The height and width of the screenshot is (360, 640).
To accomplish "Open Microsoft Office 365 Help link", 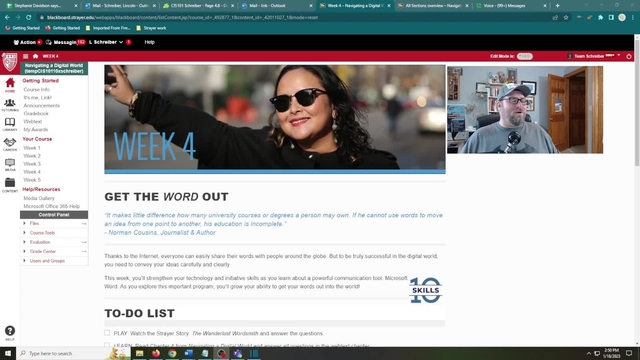I will [51, 206].
